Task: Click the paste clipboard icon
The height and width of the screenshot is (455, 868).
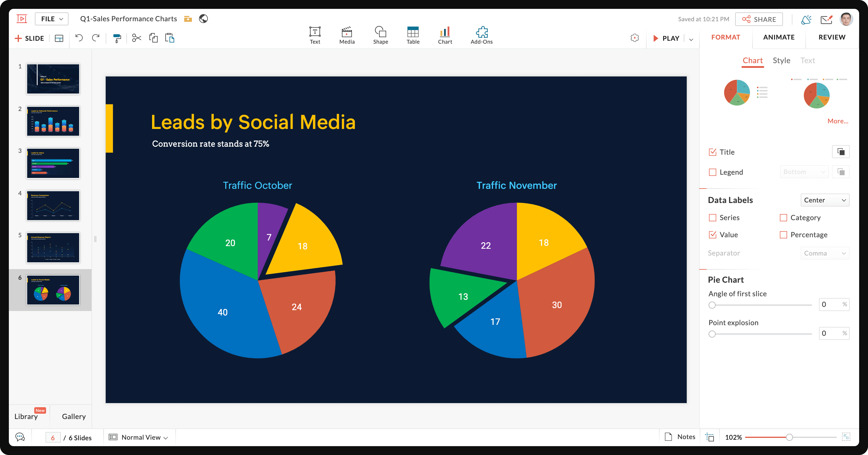Action: pos(169,38)
